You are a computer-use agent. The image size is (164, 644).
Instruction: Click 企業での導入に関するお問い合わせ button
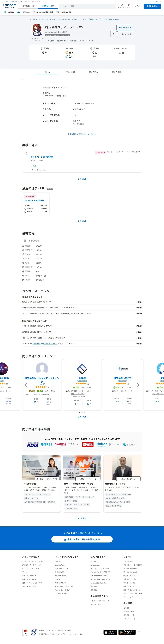coord(82,539)
